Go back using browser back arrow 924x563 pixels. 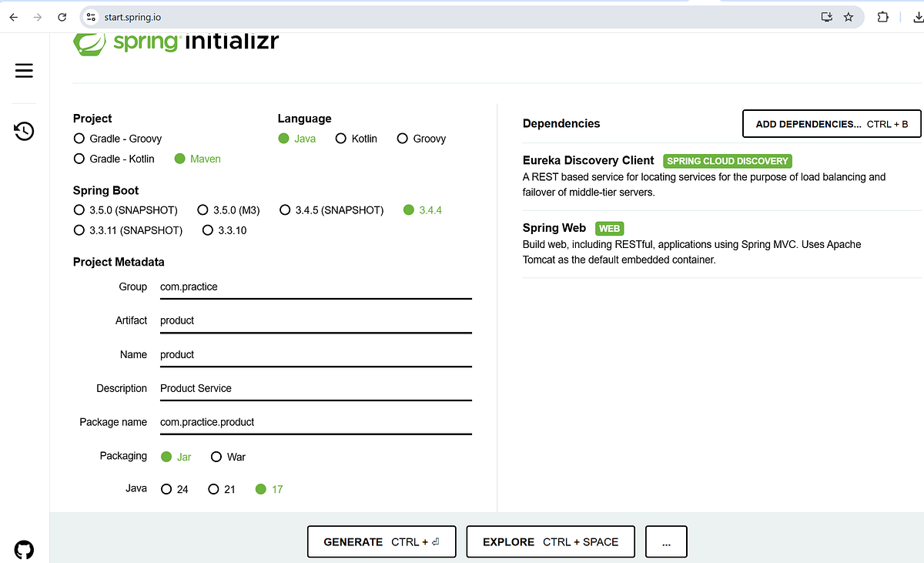tap(13, 17)
